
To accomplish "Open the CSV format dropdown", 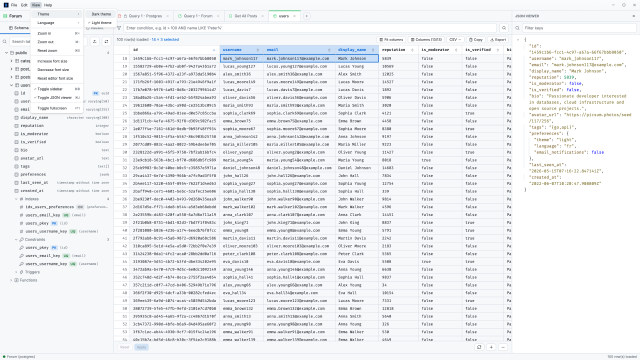I will (x=455, y=40).
